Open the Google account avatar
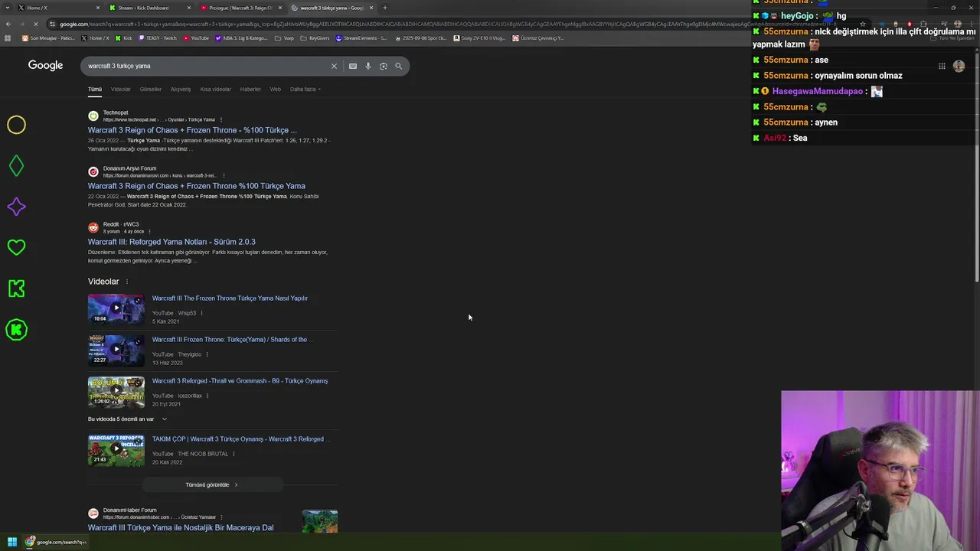The image size is (980, 551). 959,66
